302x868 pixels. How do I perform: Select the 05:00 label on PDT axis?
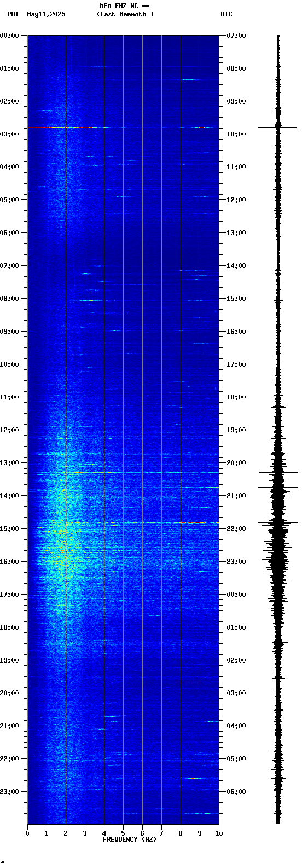(x=10, y=200)
